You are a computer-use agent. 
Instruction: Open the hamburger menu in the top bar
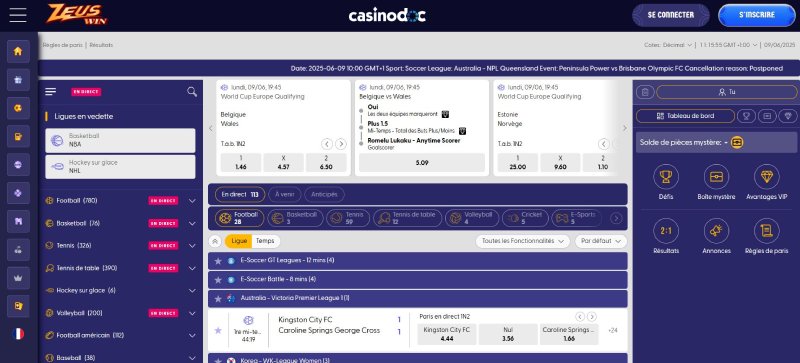coord(18,15)
